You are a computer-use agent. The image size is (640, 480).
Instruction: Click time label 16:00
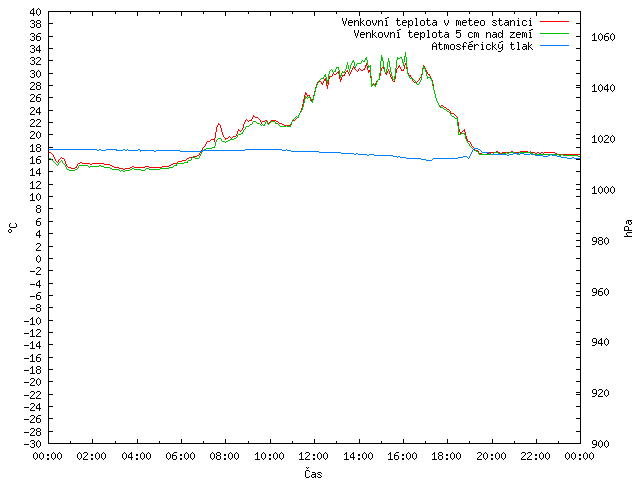402,456
